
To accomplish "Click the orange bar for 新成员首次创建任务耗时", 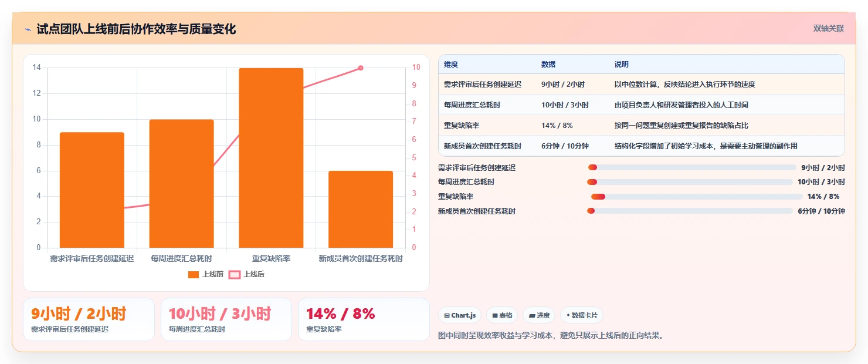I will point(361,210).
